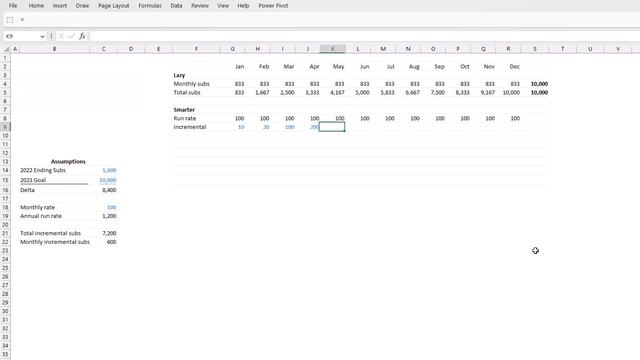Open the Data tab
Screen dimensions: 640x360
[176, 6]
